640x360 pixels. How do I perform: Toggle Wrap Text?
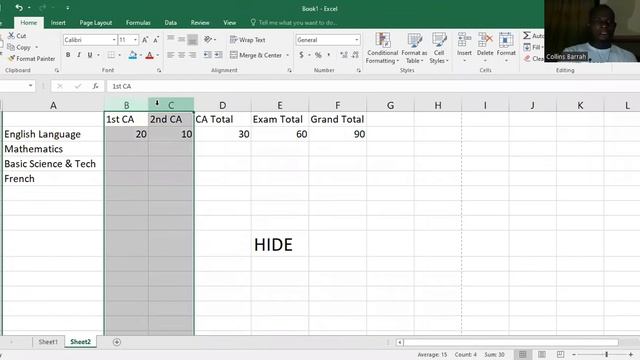tap(248, 40)
